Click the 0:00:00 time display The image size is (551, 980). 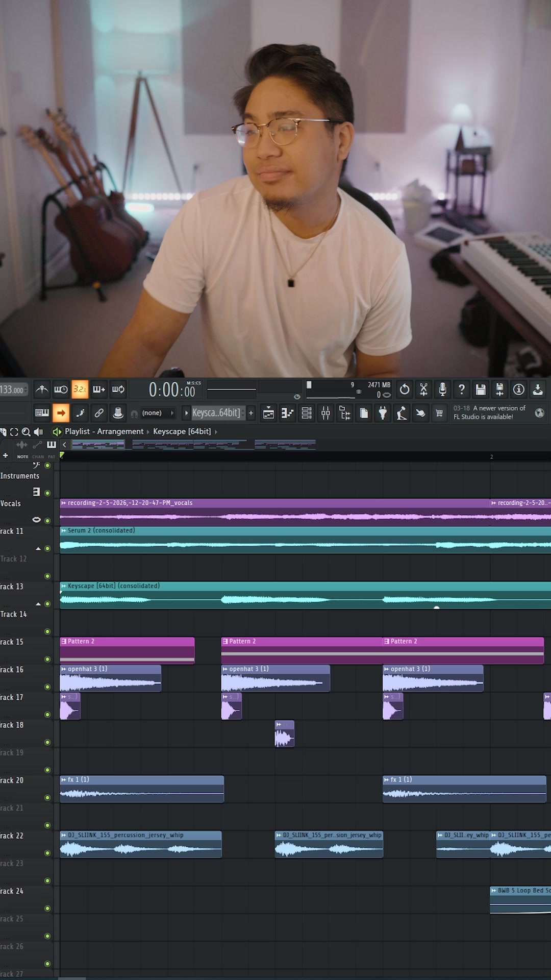click(173, 390)
